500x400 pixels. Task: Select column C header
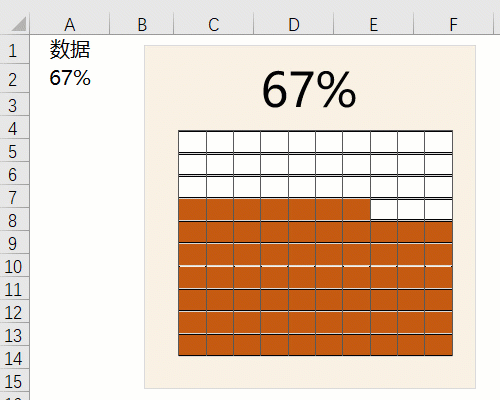pyautogui.click(x=214, y=24)
